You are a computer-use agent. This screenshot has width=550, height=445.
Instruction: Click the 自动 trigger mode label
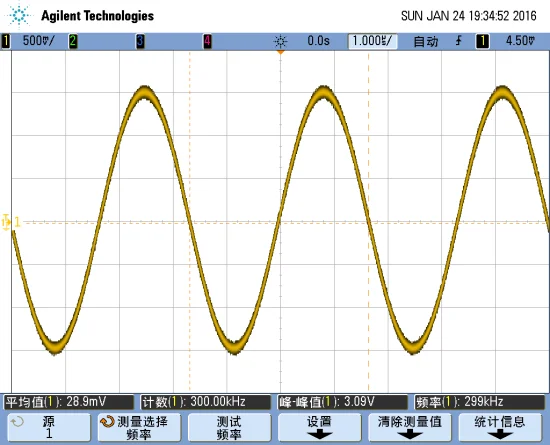426,41
